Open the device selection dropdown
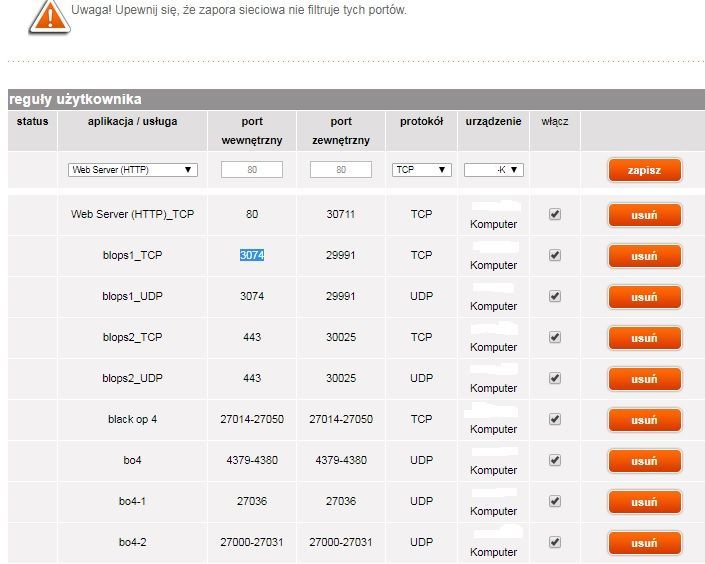Screen dimensions: 705x564 click(x=493, y=170)
